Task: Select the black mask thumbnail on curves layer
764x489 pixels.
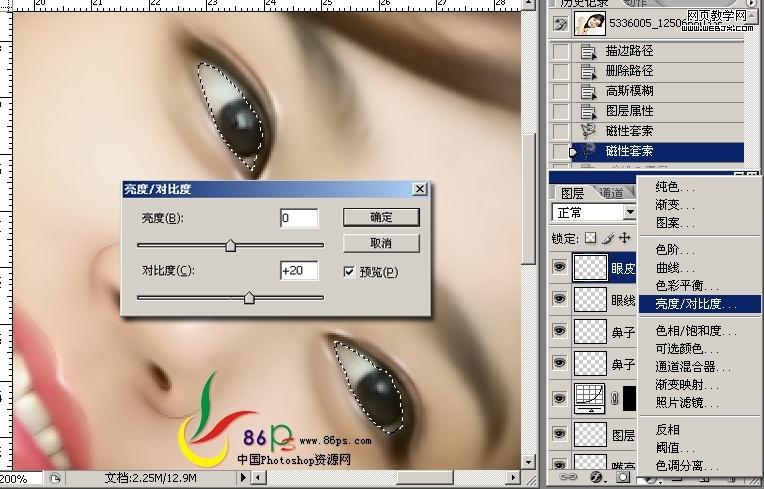Action: [629, 398]
